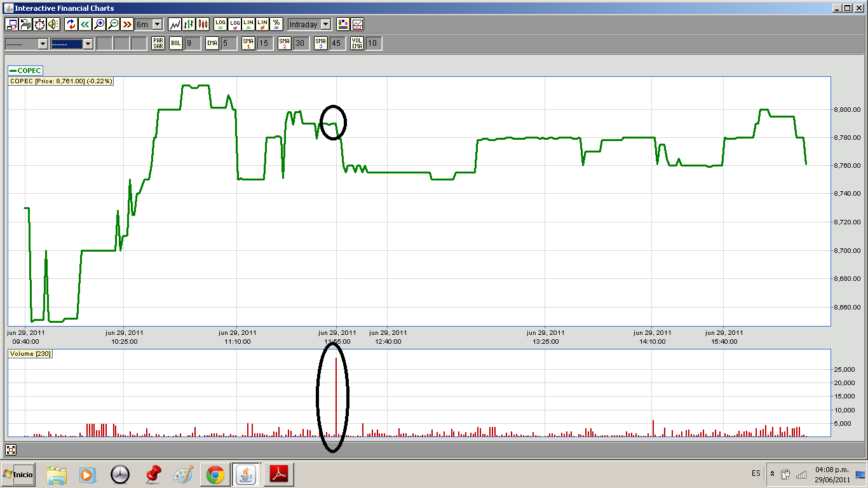This screenshot has height=488, width=868.
Task: Launch Paint from the taskbar
Action: [183, 474]
